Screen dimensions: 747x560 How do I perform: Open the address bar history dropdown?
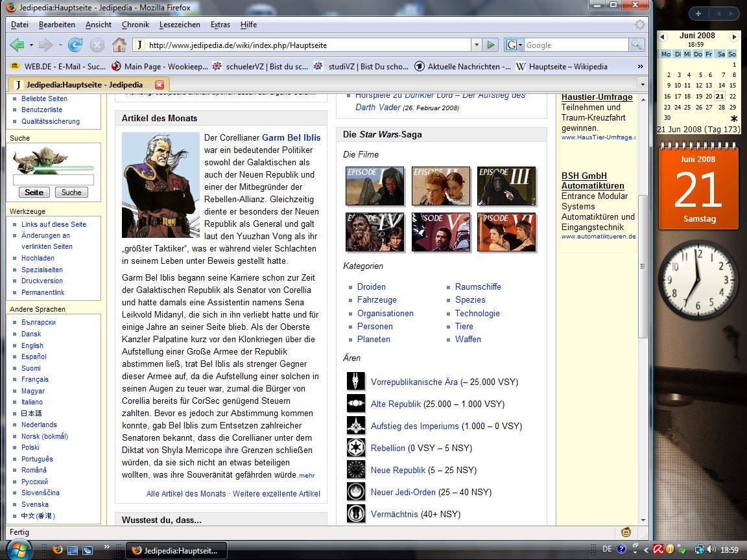[x=477, y=45]
